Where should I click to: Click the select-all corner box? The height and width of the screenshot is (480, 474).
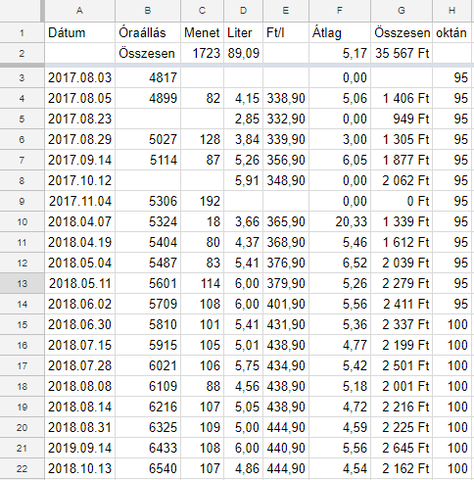[22, 11]
